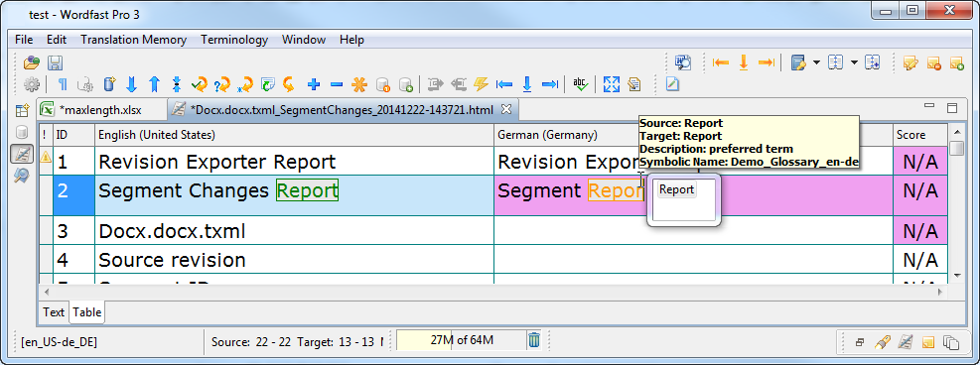
Task: Click the blue expand-arrows fullscreen icon
Action: (612, 84)
